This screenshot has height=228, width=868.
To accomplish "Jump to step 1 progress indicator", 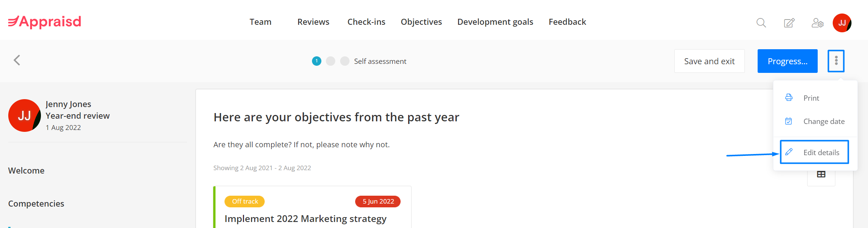I will tap(316, 61).
